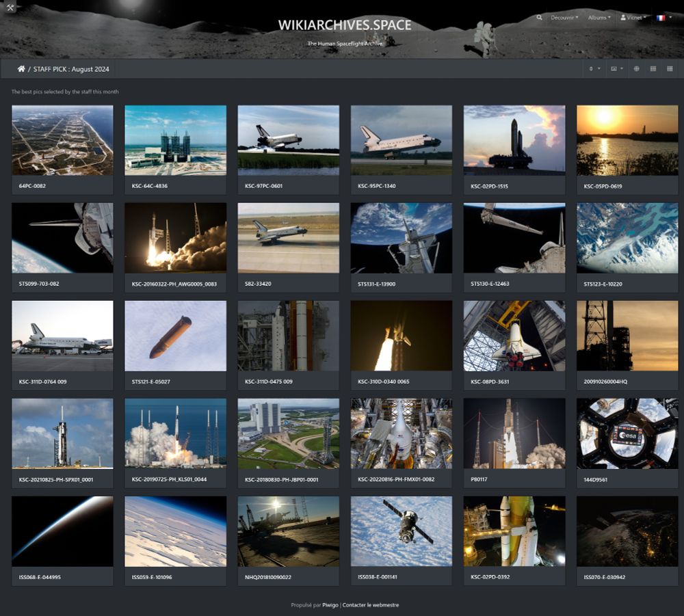Viewport: 684px width, 616px height.
Task: Open the KSC-05PD-0619 sunset photo
Action: tap(627, 140)
